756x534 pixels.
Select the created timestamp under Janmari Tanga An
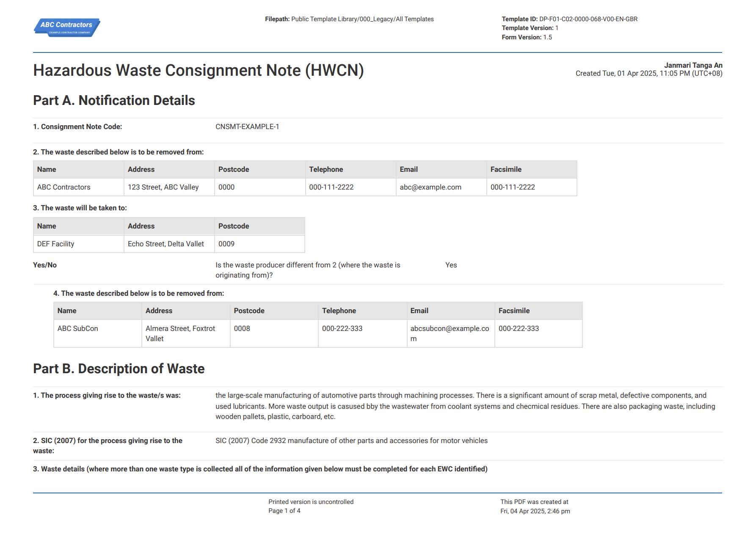coord(649,73)
